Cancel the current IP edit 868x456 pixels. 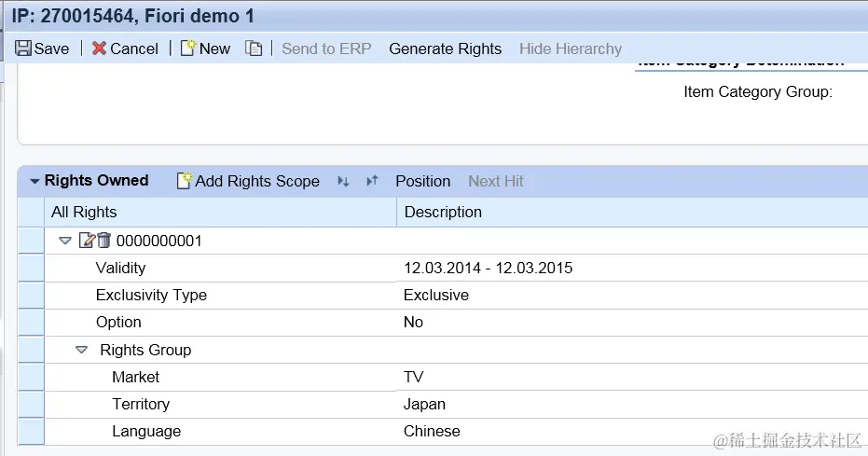(x=125, y=48)
